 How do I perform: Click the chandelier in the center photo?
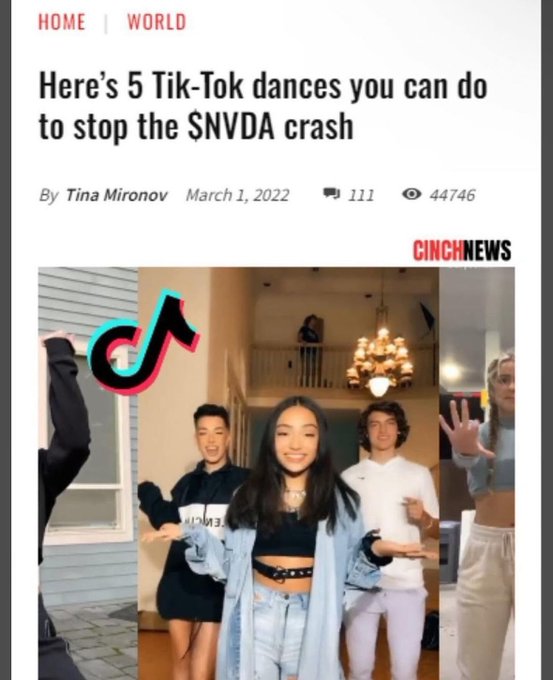point(380,362)
